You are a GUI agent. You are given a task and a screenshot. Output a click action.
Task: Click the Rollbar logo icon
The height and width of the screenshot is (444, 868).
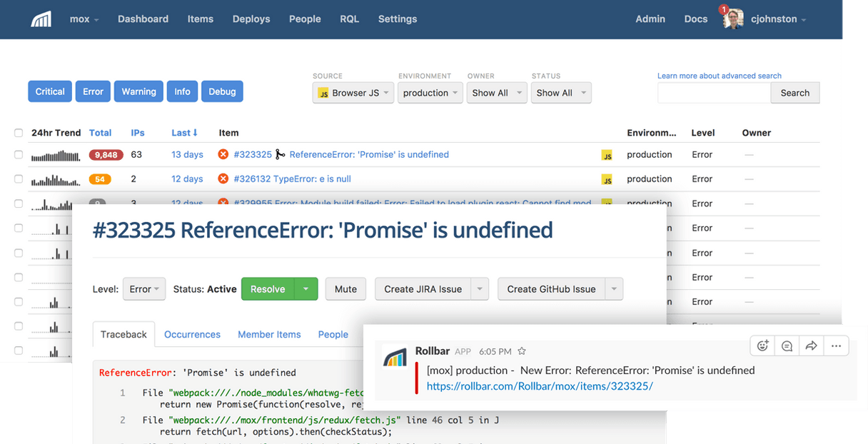point(41,19)
